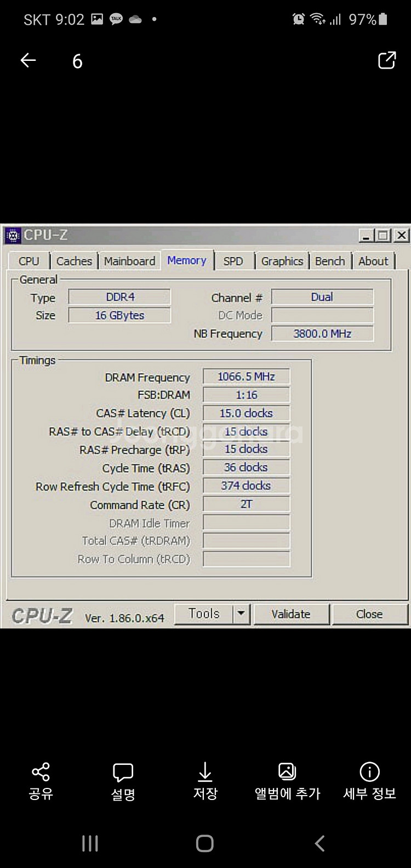The image size is (411, 868).
Task: Tap the alarm icon in the status bar
Action: click(299, 19)
